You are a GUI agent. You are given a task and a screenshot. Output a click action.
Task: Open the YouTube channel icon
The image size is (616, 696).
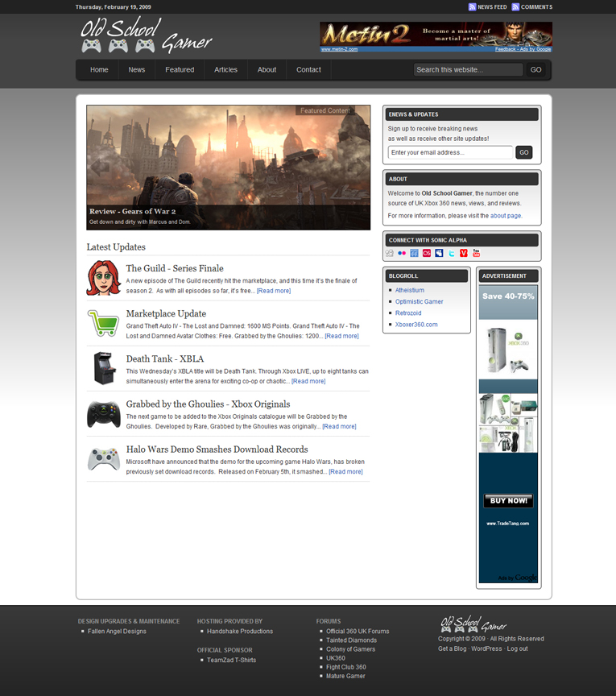476,253
